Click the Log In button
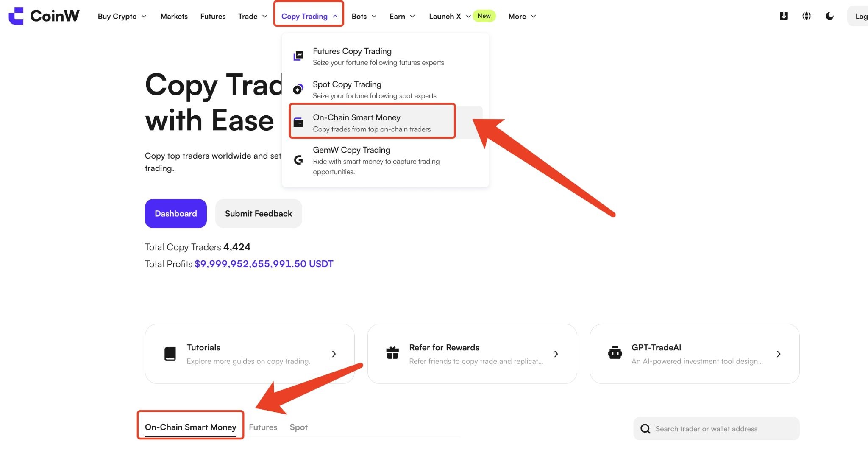The width and height of the screenshot is (868, 461). pyautogui.click(x=858, y=16)
